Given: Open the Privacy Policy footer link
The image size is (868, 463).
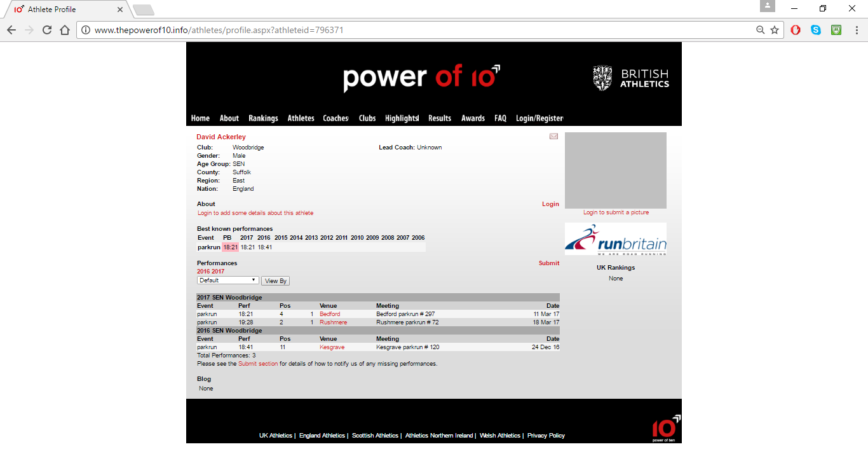Looking at the screenshot, I should click(x=546, y=436).
